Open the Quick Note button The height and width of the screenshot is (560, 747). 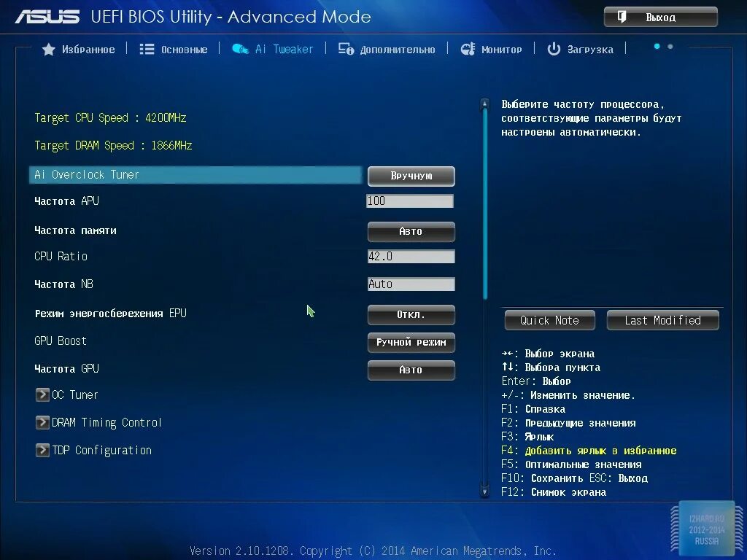click(x=550, y=321)
